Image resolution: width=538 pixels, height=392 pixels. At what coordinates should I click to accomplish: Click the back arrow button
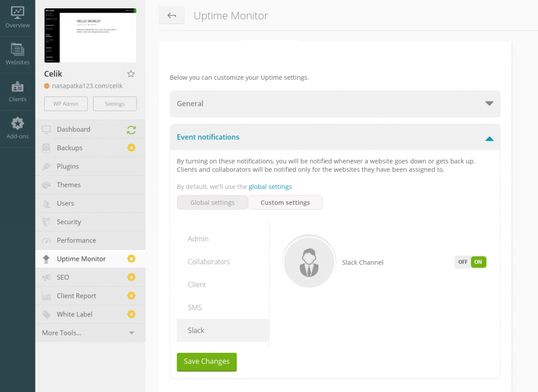(x=172, y=16)
